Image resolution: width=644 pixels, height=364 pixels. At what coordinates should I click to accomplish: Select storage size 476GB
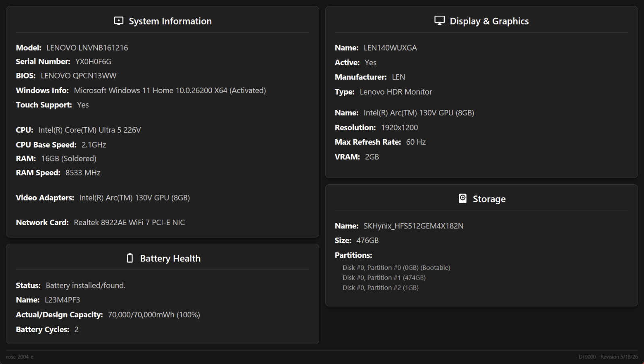point(367,241)
